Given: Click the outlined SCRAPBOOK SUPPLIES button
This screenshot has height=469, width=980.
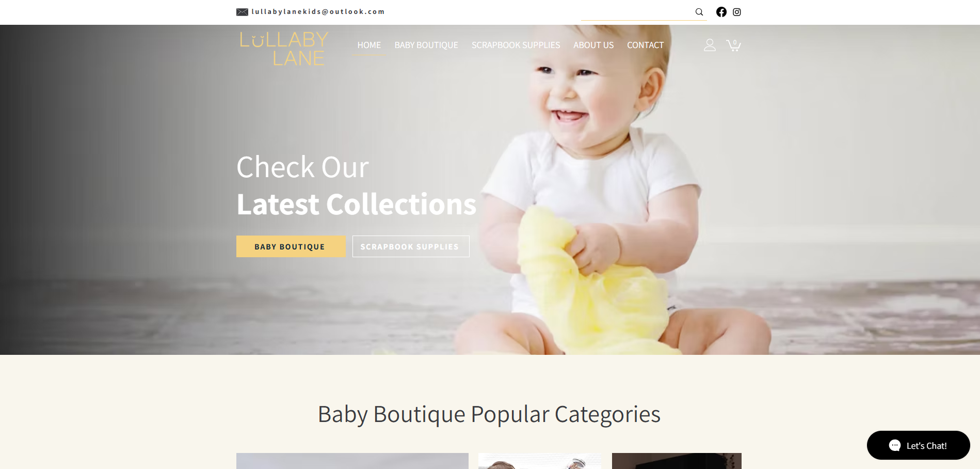Looking at the screenshot, I should pos(411,246).
